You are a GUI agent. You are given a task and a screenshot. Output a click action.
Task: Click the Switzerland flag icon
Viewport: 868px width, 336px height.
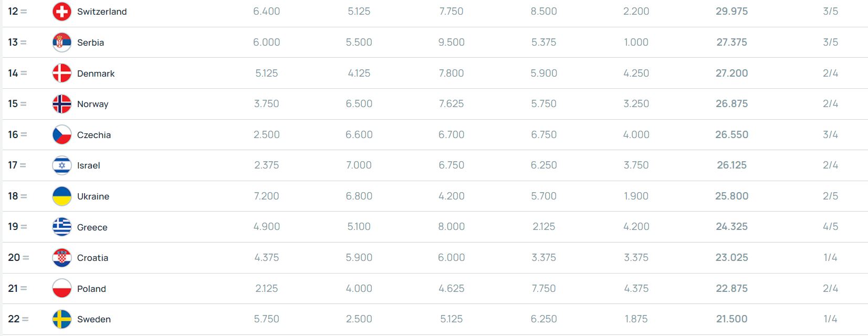[x=62, y=12]
